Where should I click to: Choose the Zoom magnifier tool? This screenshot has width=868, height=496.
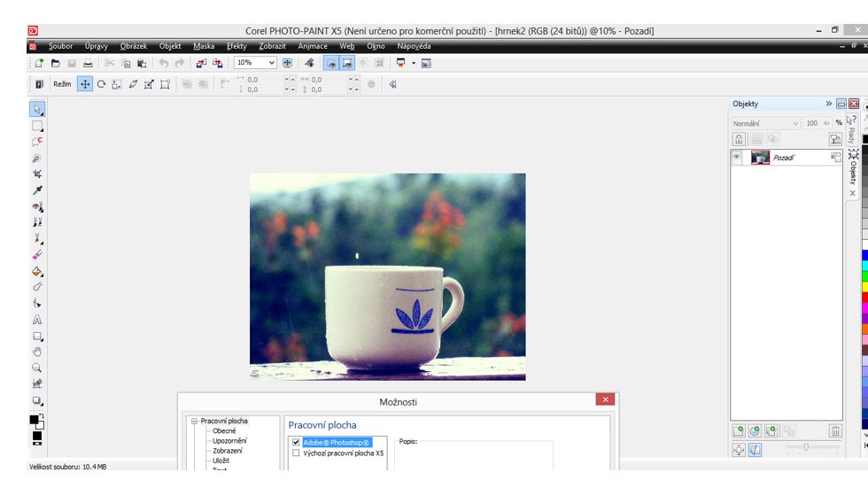(37, 368)
